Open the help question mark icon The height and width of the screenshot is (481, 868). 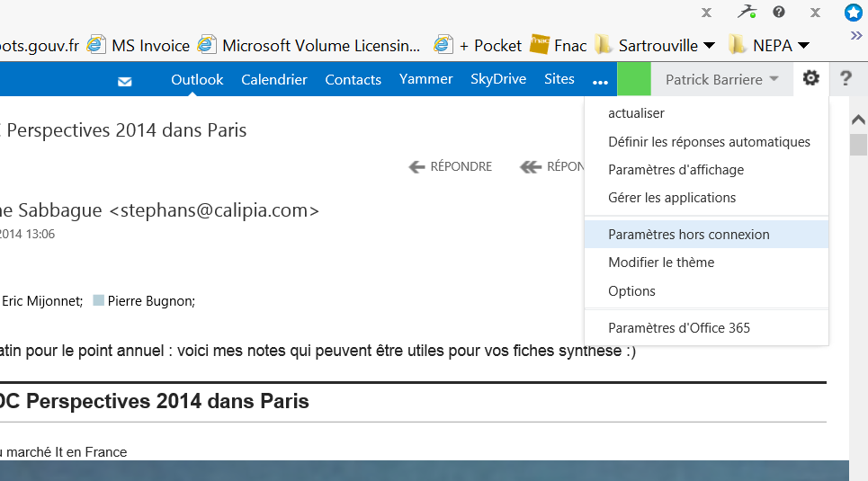point(846,79)
